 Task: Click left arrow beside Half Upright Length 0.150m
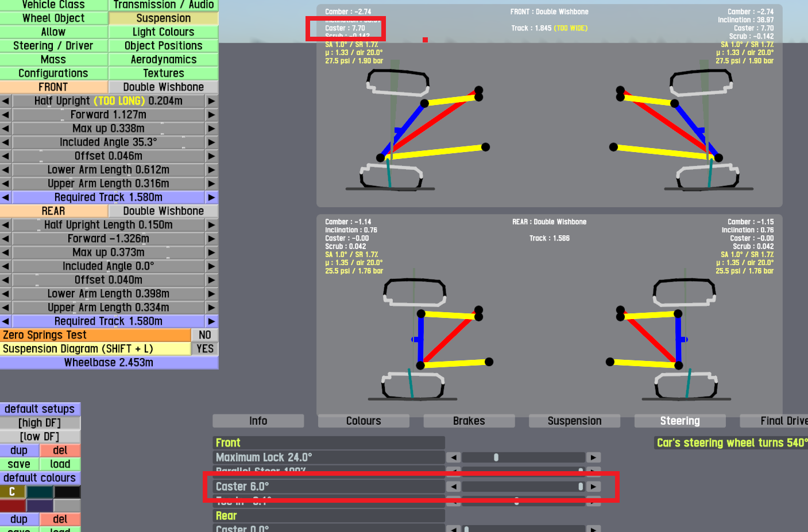coord(6,225)
